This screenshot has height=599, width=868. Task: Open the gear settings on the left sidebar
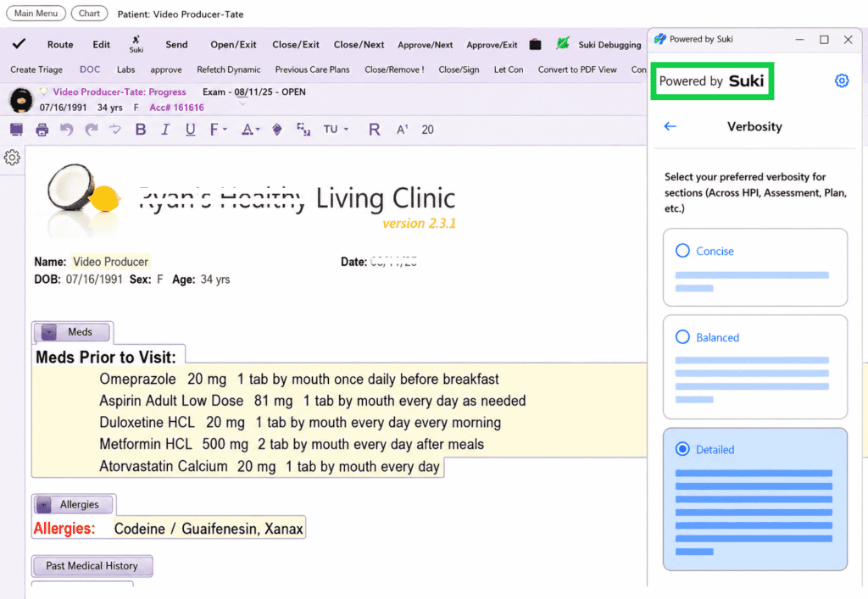click(12, 158)
